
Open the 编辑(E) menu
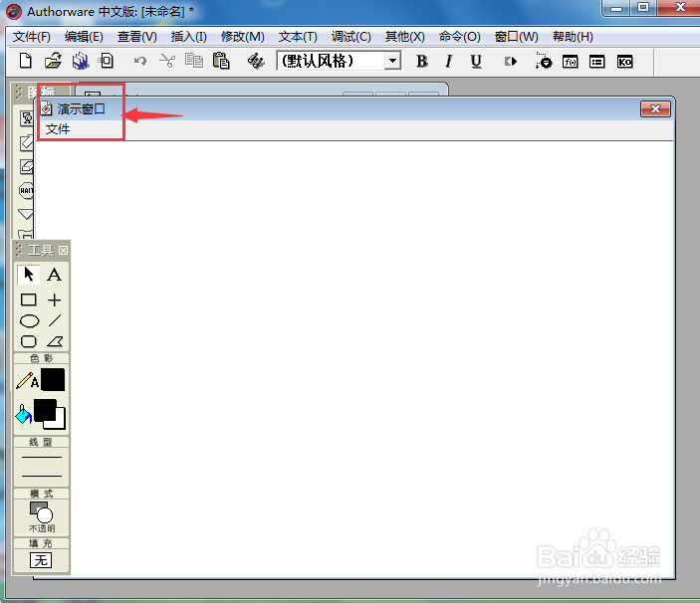(x=84, y=37)
